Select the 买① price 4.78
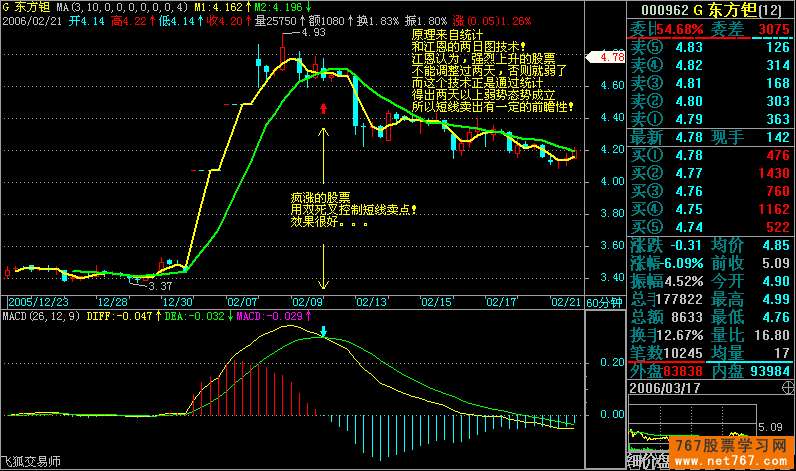Image resolution: width=796 pixels, height=471 pixels. (x=689, y=155)
